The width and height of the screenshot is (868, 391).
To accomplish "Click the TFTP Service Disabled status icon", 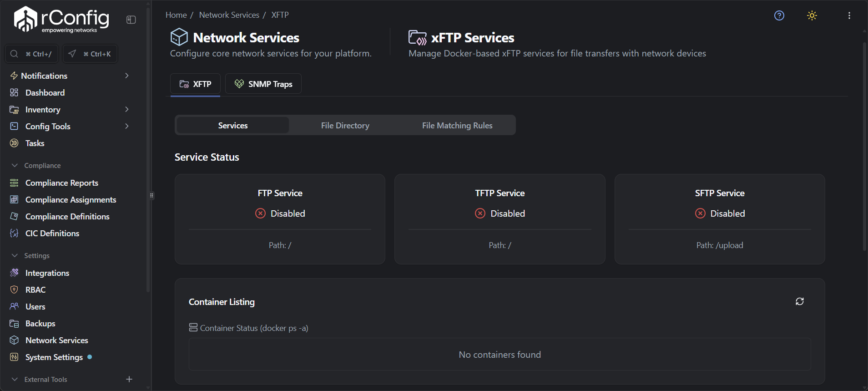I will 480,213.
